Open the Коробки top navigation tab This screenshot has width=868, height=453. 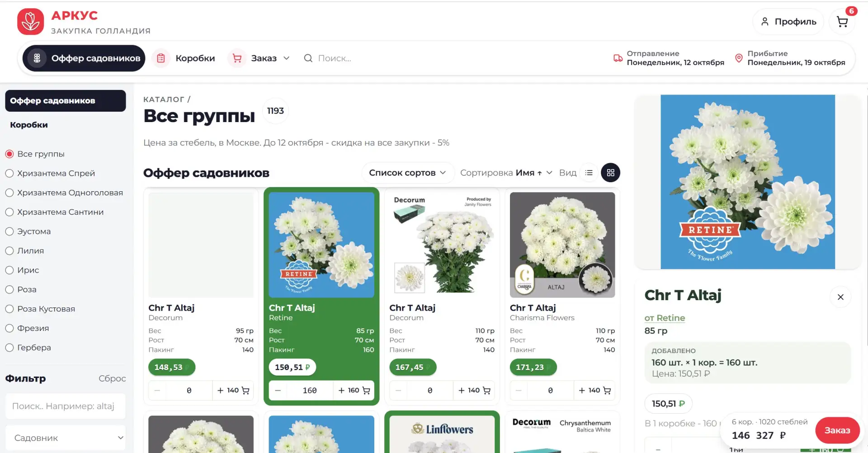tap(184, 58)
